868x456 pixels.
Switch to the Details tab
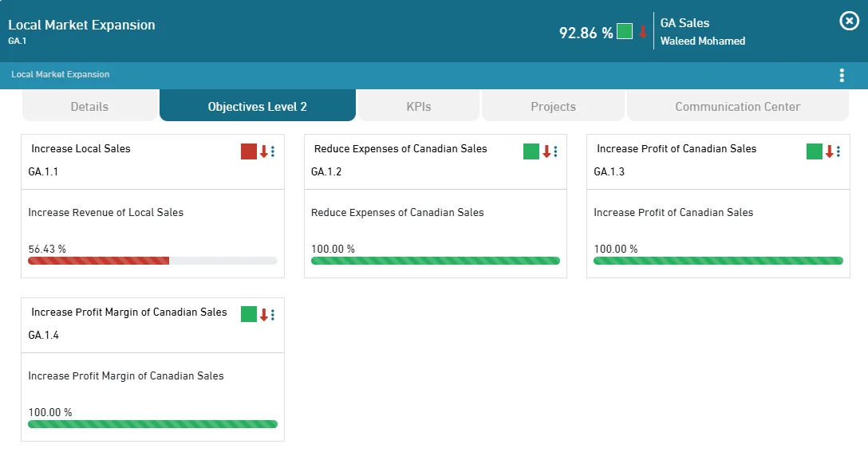(x=89, y=107)
